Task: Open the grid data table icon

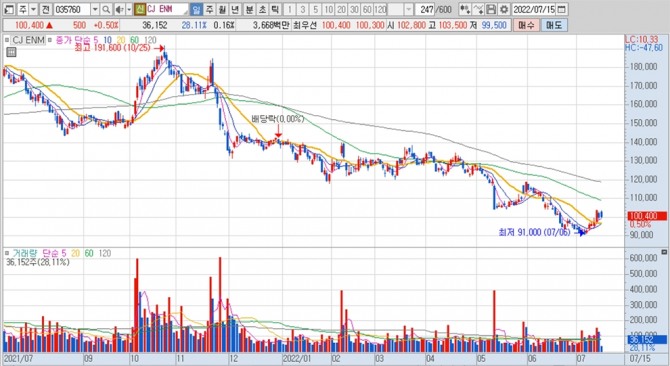Action: tap(11, 53)
